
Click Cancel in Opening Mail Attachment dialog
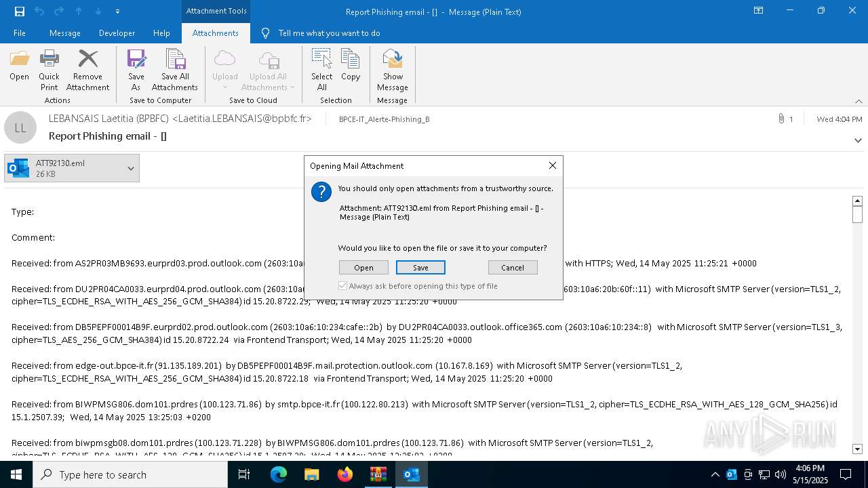[x=513, y=268]
